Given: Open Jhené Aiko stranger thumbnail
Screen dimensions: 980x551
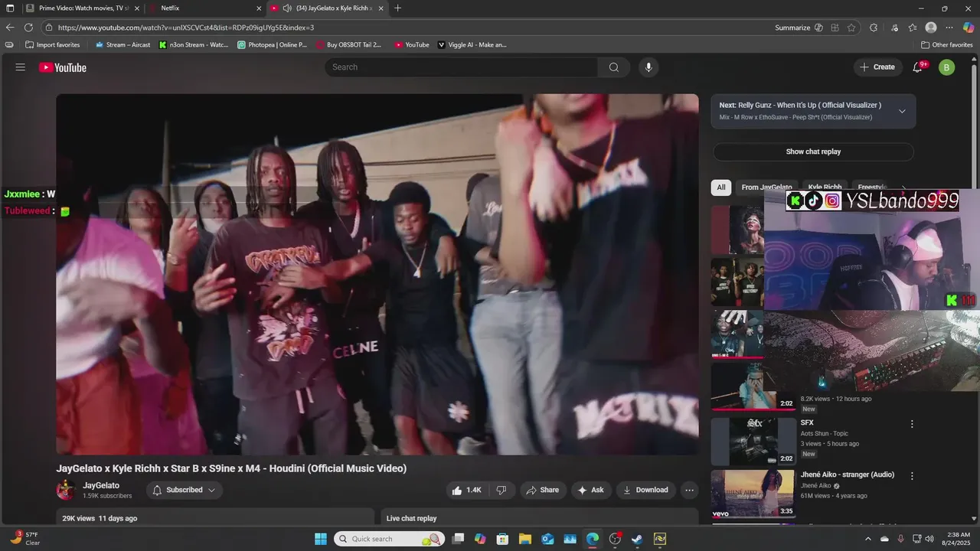Looking at the screenshot, I should point(753,494).
